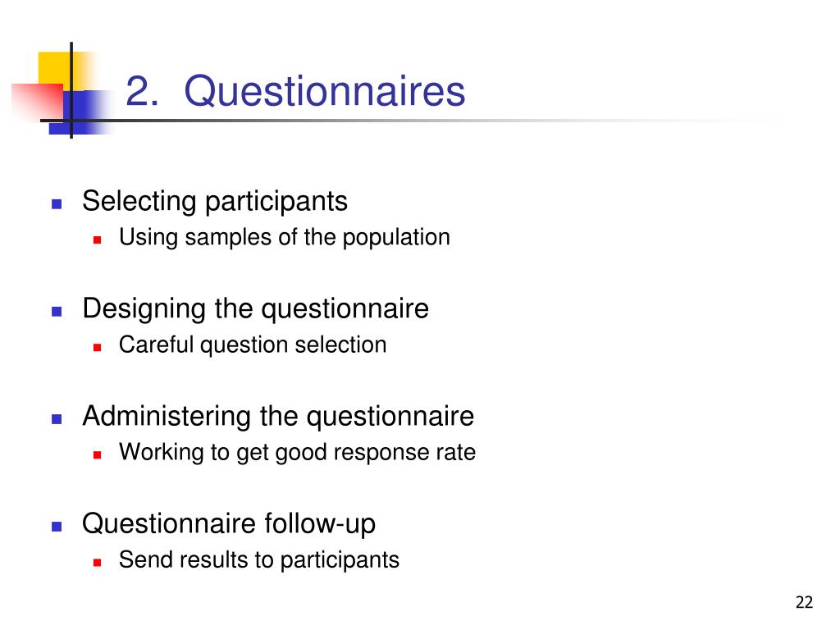Click the slide number 22
This screenshot has width=840, height=630.
pos(804,603)
